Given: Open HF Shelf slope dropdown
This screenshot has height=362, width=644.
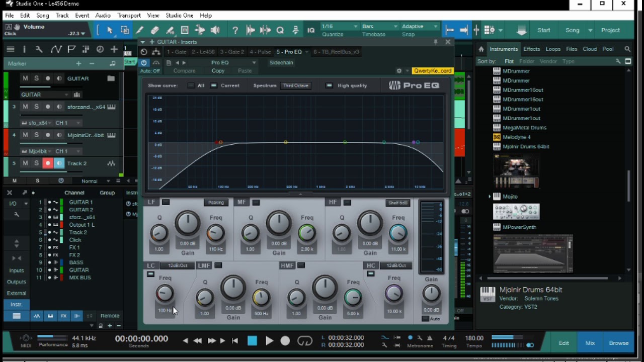Looking at the screenshot, I should click(398, 203).
